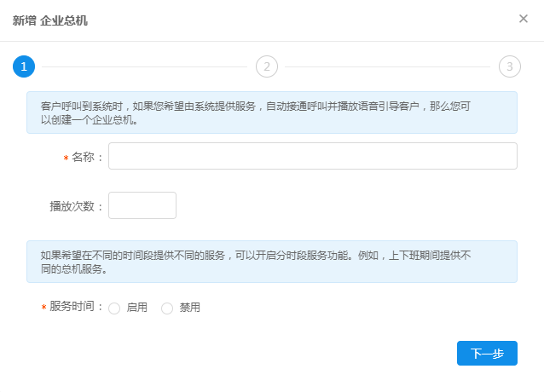Click the red asterisk beside 名称
Screen dimensions: 544x392
[66, 159]
